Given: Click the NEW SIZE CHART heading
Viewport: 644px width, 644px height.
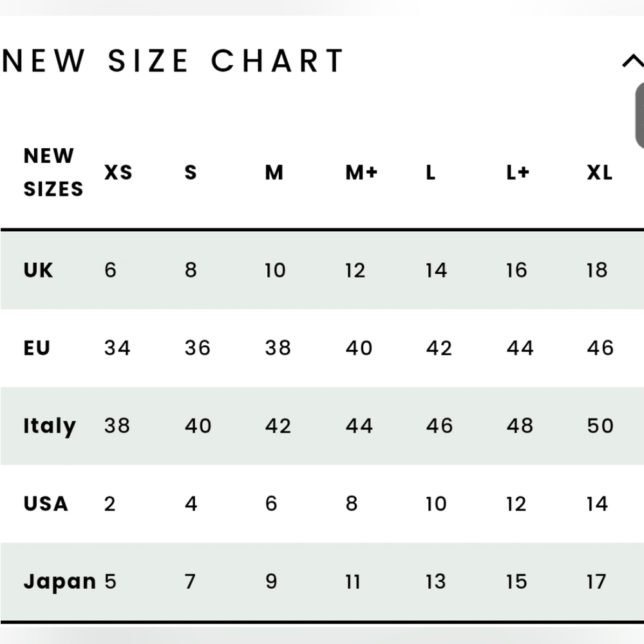Looking at the screenshot, I should (x=173, y=61).
